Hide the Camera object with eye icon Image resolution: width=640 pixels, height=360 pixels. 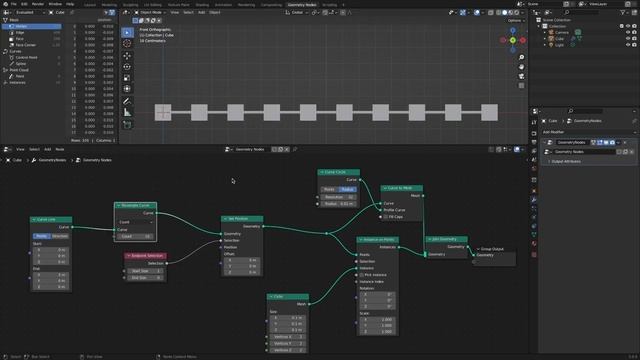click(628, 32)
